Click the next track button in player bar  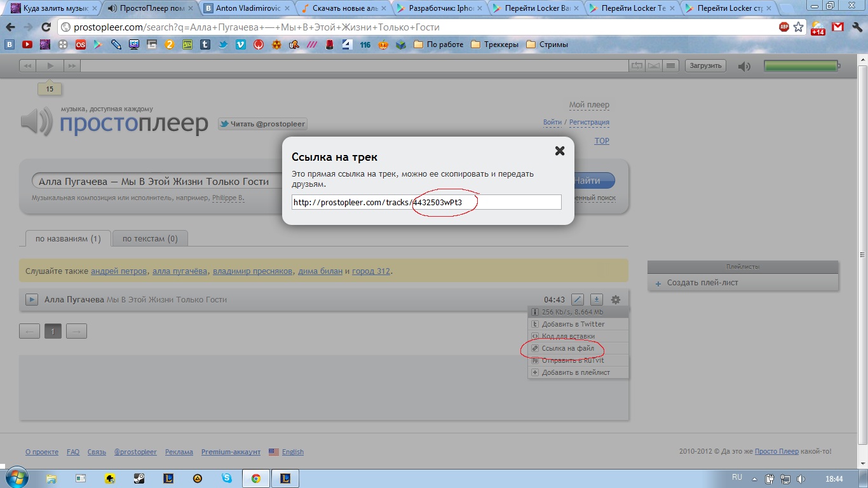71,65
